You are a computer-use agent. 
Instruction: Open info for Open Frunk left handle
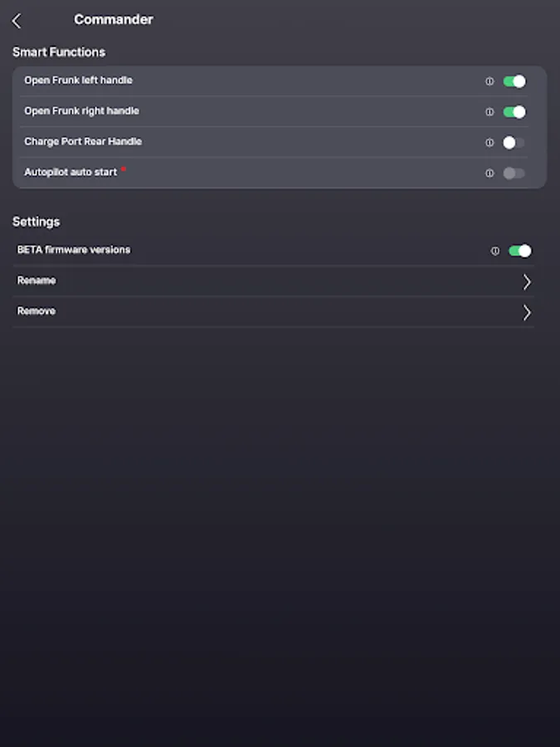pyautogui.click(x=489, y=81)
